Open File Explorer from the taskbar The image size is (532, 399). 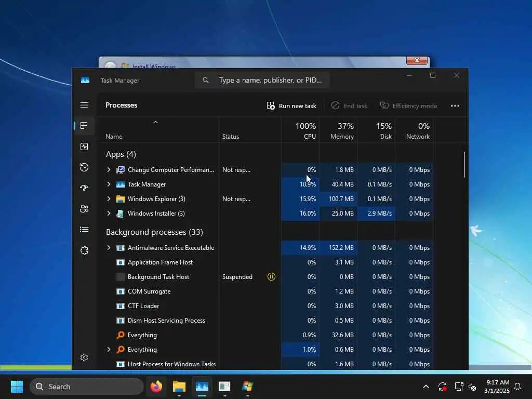(179, 387)
